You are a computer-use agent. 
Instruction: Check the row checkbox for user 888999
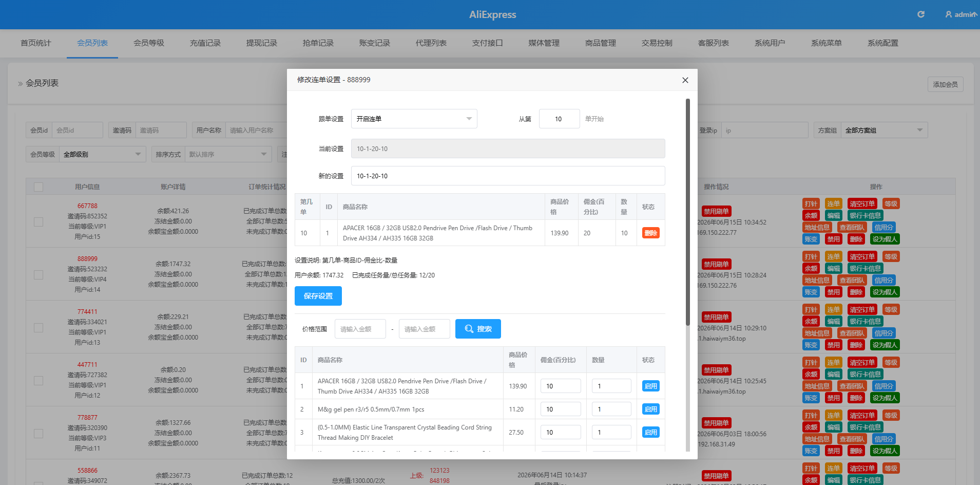(39, 275)
